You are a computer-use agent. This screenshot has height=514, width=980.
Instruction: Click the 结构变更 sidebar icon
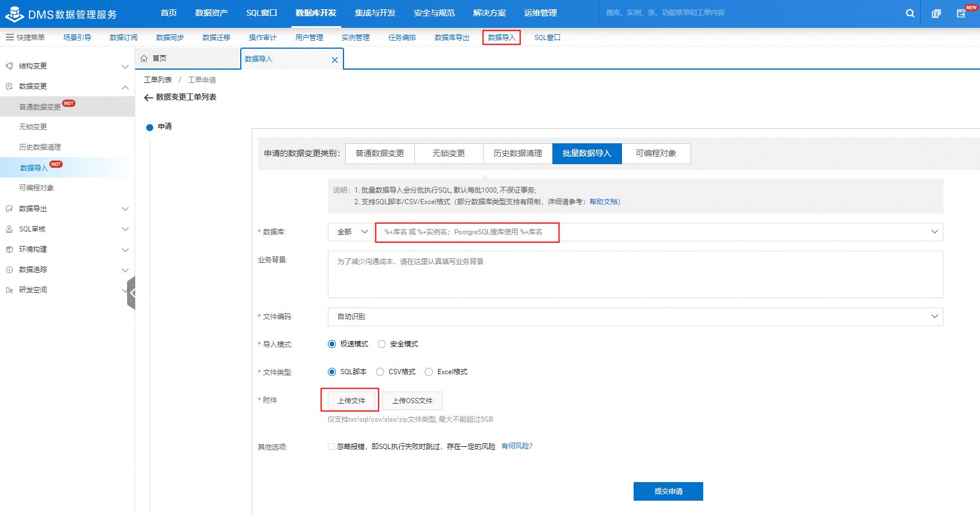click(x=9, y=66)
